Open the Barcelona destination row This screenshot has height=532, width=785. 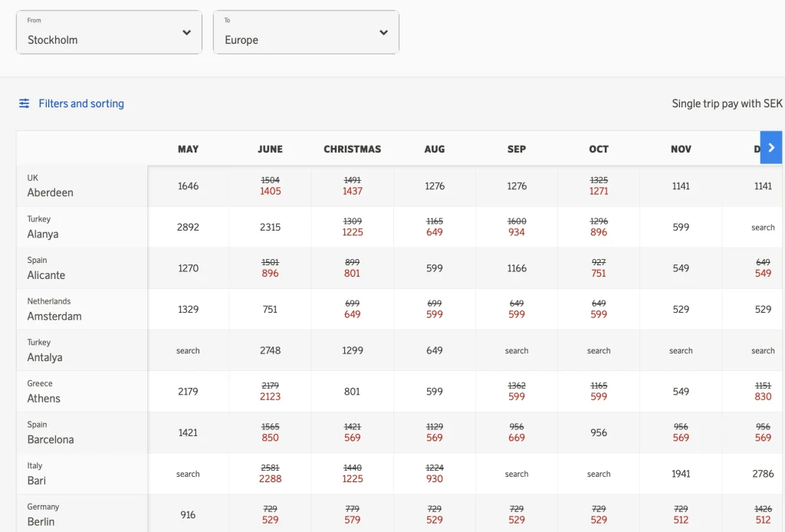(82, 432)
